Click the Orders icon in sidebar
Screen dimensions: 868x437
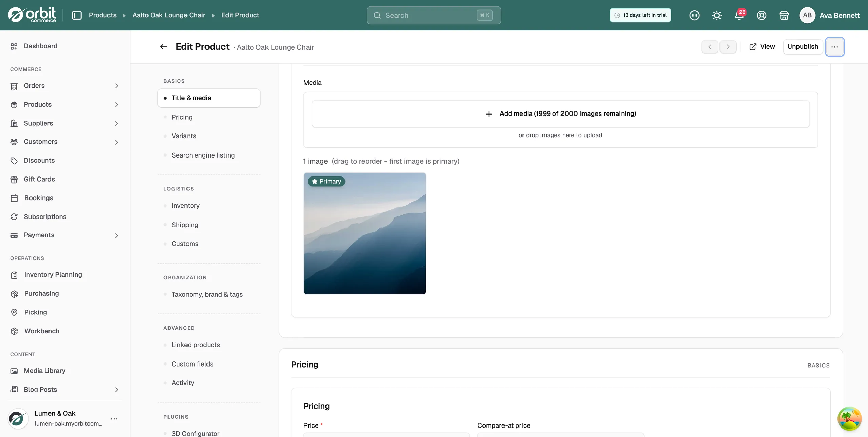pyautogui.click(x=14, y=86)
